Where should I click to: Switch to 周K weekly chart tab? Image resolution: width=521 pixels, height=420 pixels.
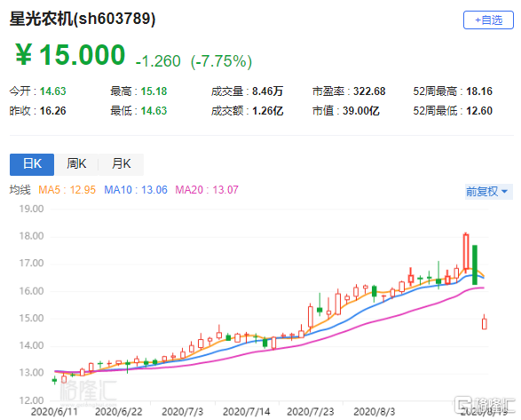tap(76, 164)
